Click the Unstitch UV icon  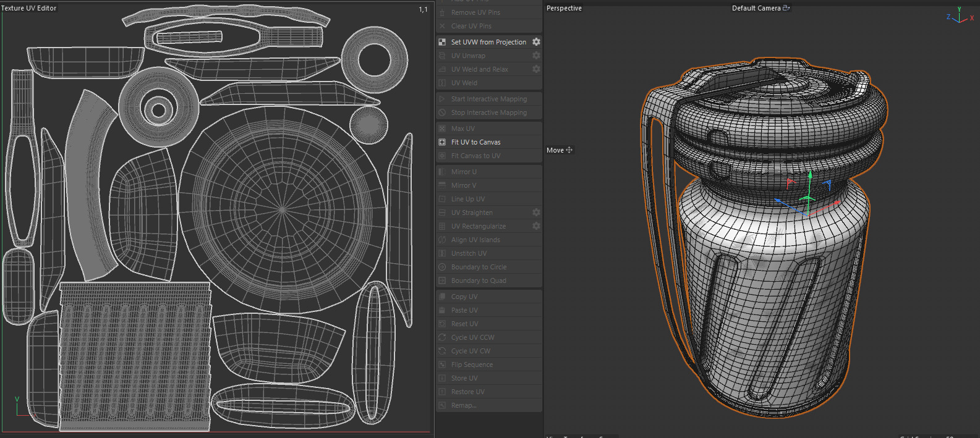pos(442,253)
